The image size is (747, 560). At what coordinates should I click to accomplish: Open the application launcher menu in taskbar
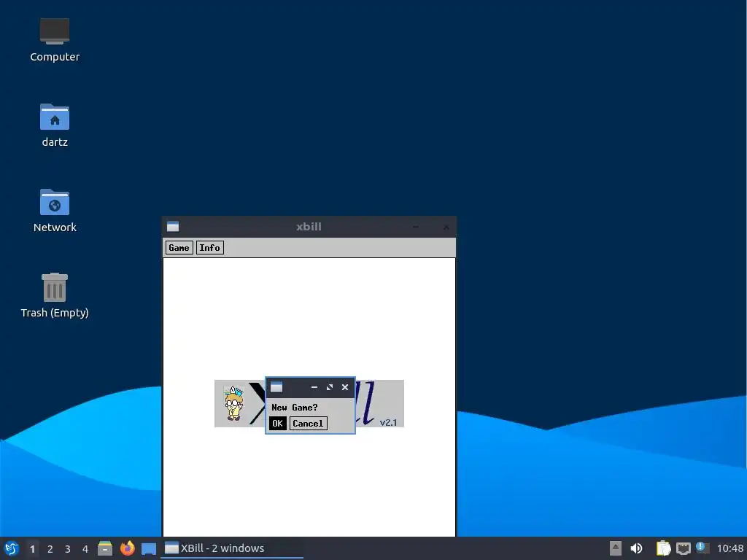coord(12,548)
